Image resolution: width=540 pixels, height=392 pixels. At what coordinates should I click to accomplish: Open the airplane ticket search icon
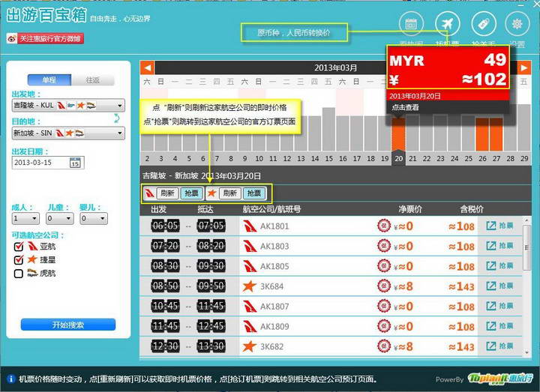[447, 24]
